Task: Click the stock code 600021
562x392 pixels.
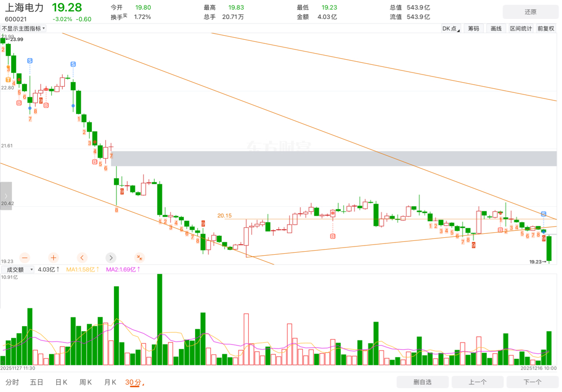Action: (16, 19)
